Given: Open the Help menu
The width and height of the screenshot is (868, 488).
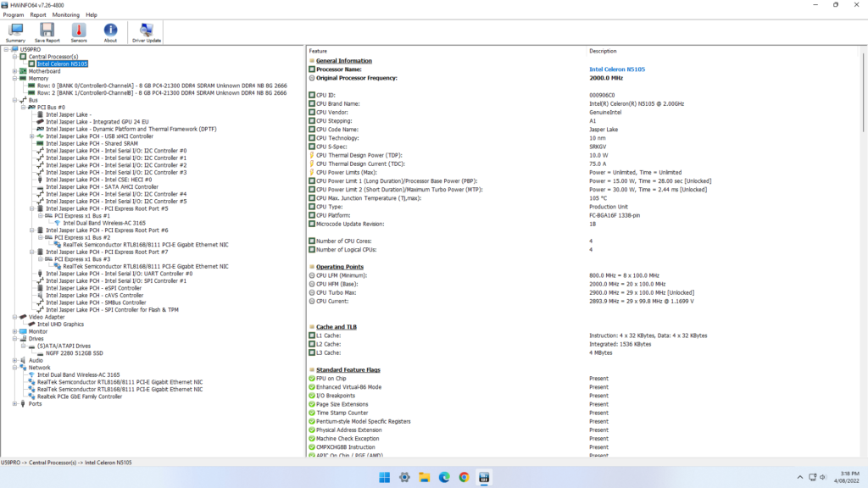Looking at the screenshot, I should tap(92, 14).
